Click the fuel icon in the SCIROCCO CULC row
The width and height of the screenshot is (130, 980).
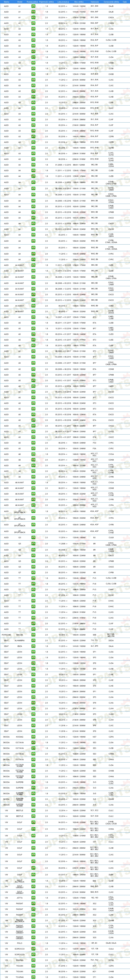(33, 954)
